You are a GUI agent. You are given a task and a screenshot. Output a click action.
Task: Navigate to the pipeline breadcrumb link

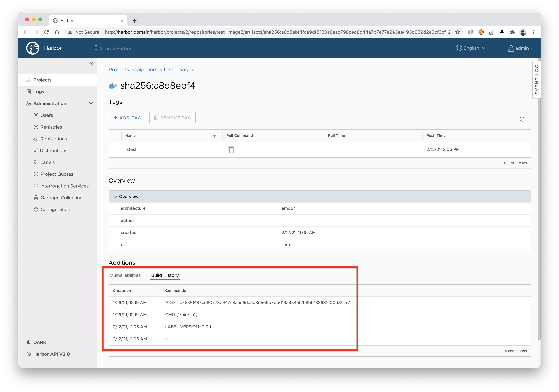click(x=146, y=69)
